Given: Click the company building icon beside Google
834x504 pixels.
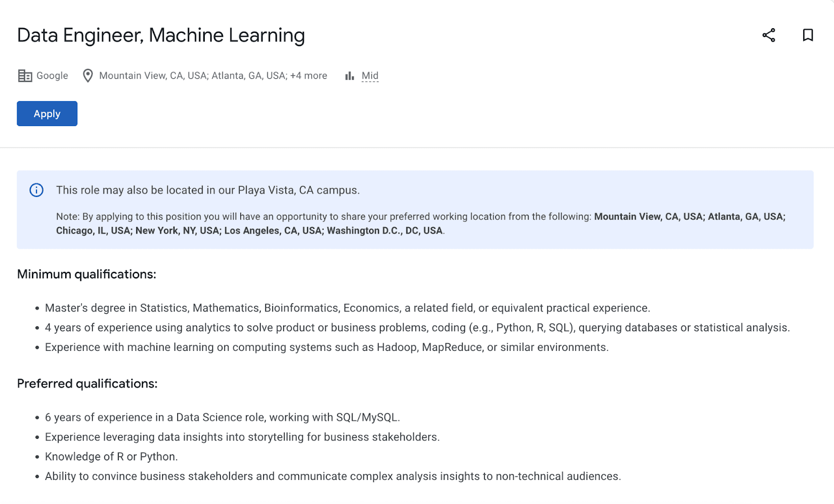Looking at the screenshot, I should tap(24, 76).
